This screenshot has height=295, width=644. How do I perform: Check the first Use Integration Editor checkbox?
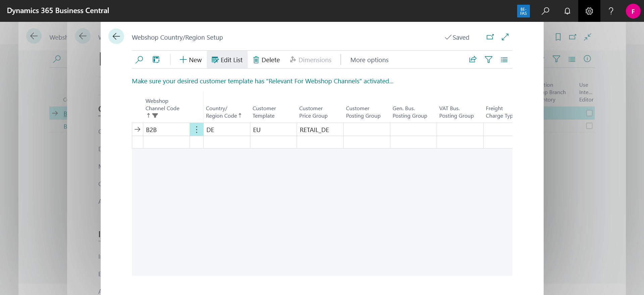(x=589, y=113)
